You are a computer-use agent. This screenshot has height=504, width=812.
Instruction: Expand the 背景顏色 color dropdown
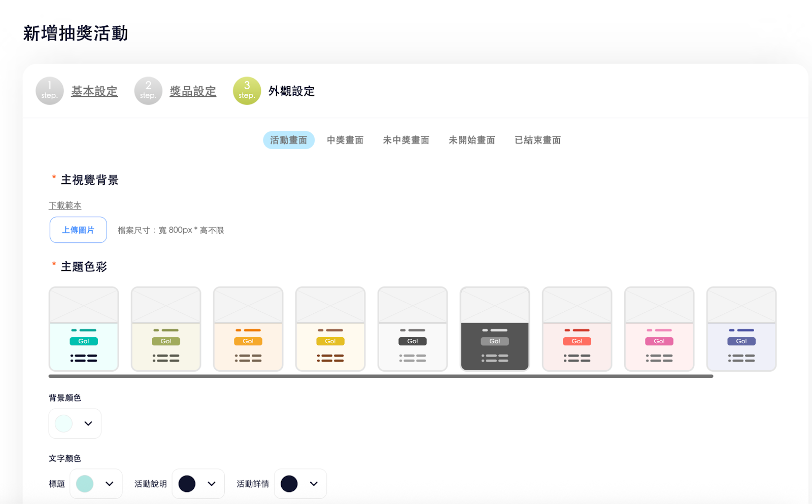click(x=88, y=423)
